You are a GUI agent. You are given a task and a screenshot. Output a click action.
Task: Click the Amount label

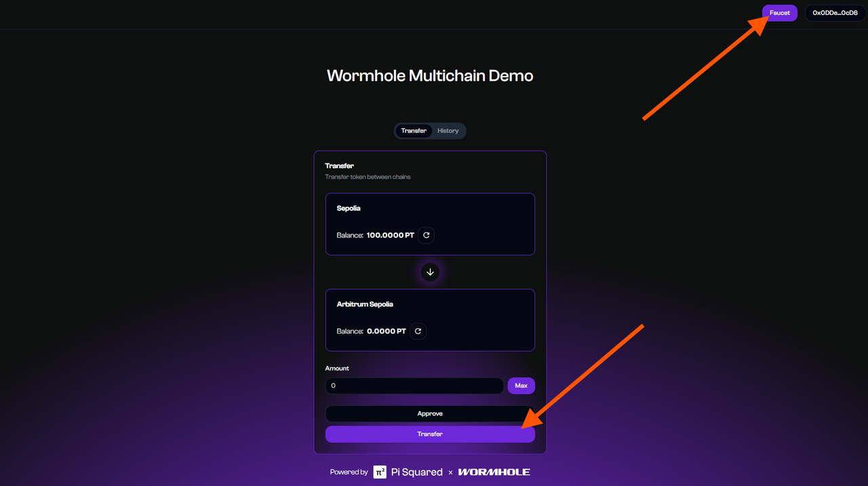337,368
